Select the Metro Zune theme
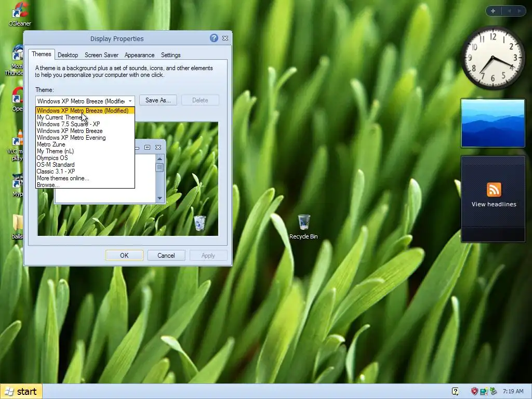532x399 pixels. coord(85,144)
